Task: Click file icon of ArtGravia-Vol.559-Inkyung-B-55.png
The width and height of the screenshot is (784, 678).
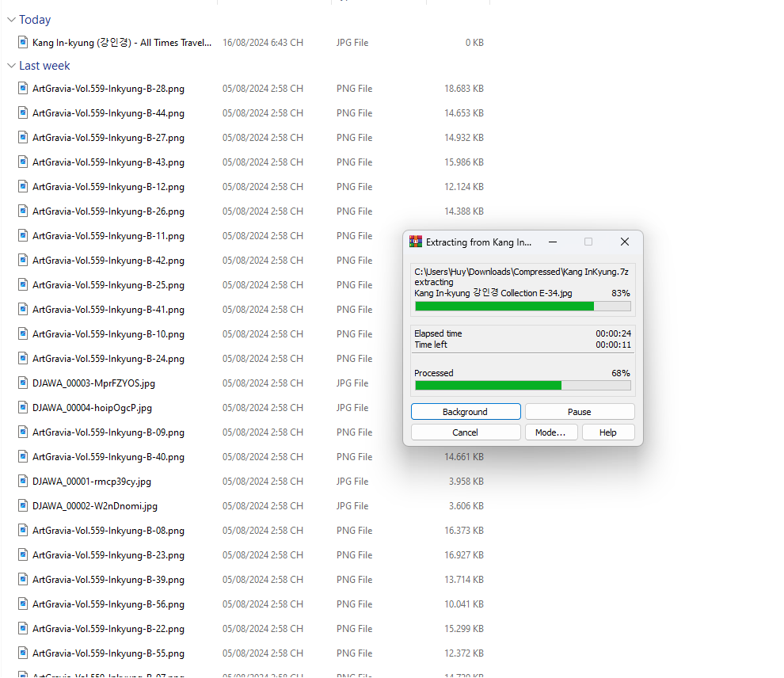Action: coord(23,653)
